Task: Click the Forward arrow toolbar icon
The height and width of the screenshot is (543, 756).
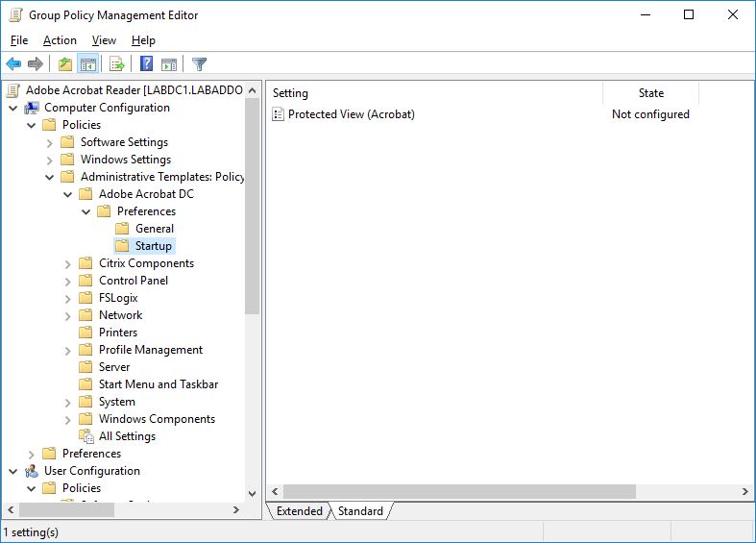Action: 36,64
